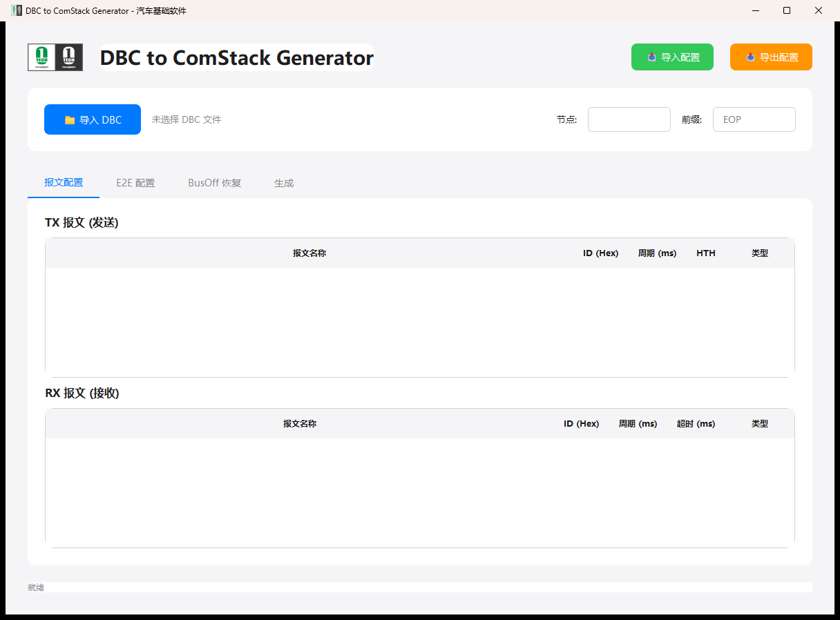
Task: Click RX table 类型 column header
Action: 760,424
